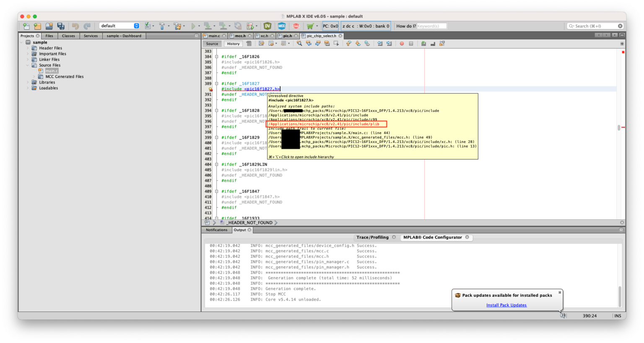The width and height of the screenshot is (644, 343).
Task: Run the Debug Main Project green arrow
Action: pyautogui.click(x=250, y=26)
